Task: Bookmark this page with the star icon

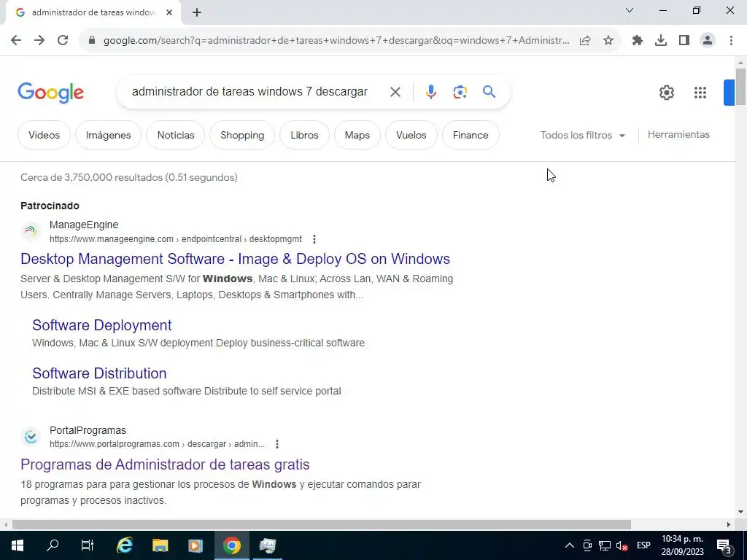Action: [x=608, y=41]
